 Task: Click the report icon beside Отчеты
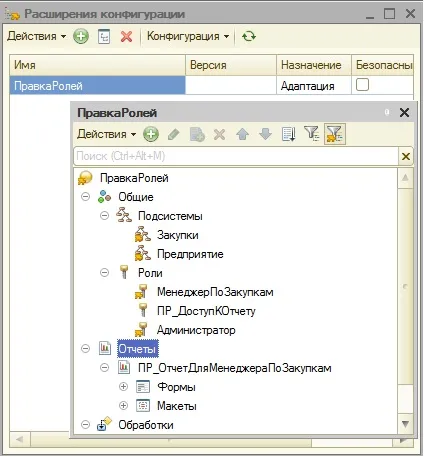click(105, 348)
